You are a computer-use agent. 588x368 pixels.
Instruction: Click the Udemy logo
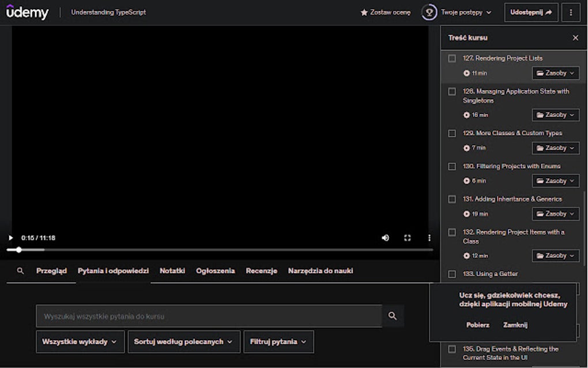(x=27, y=12)
